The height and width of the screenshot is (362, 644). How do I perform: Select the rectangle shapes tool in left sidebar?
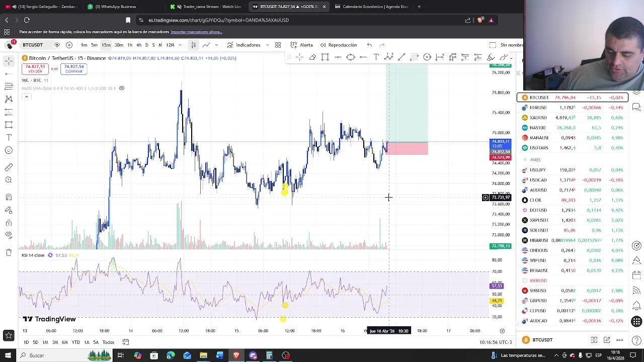click(x=9, y=125)
